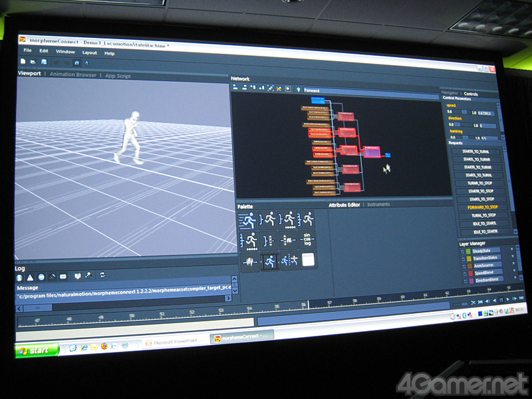Viewport: 532px width, 399px height.
Task: Delete the SteadyState layer with its x
Action: click(512, 249)
